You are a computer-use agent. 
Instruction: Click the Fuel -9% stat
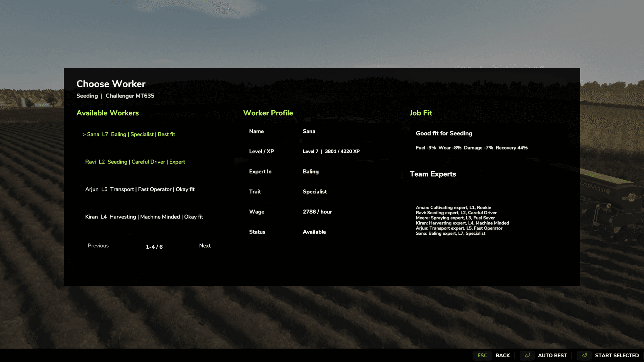tap(426, 148)
